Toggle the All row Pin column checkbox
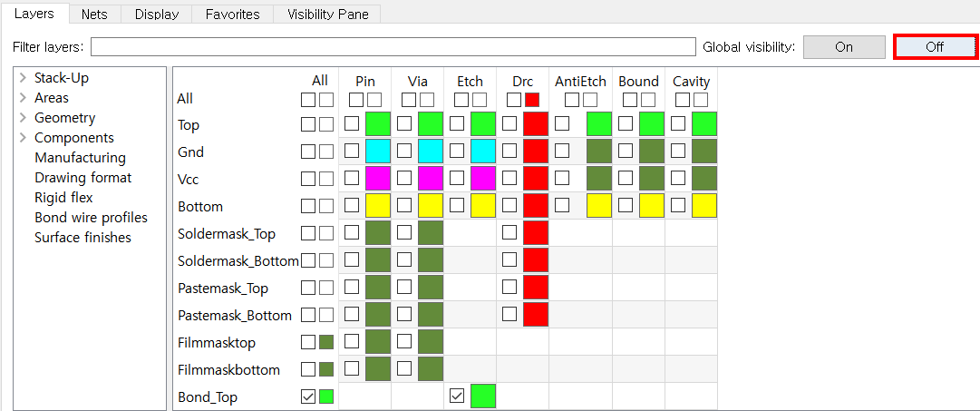The image size is (980, 411). [355, 100]
